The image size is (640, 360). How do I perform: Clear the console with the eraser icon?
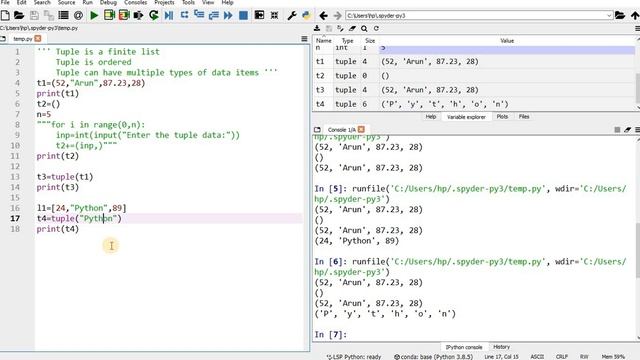pyautogui.click(x=627, y=129)
